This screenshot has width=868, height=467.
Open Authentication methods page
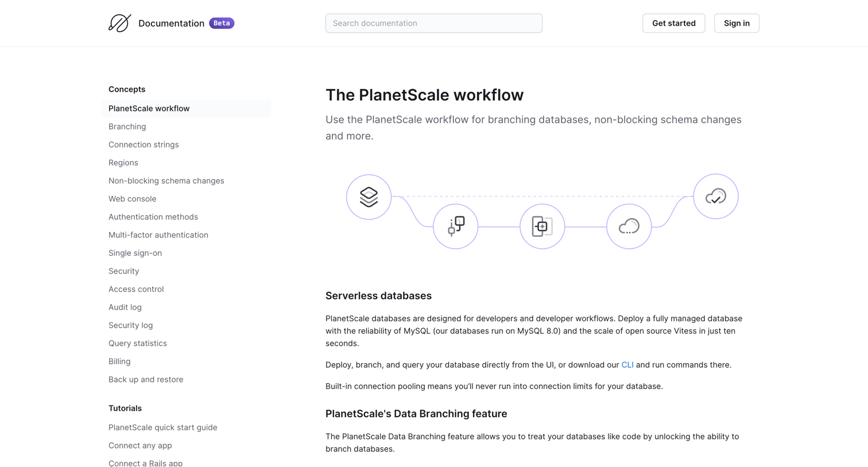(x=153, y=217)
